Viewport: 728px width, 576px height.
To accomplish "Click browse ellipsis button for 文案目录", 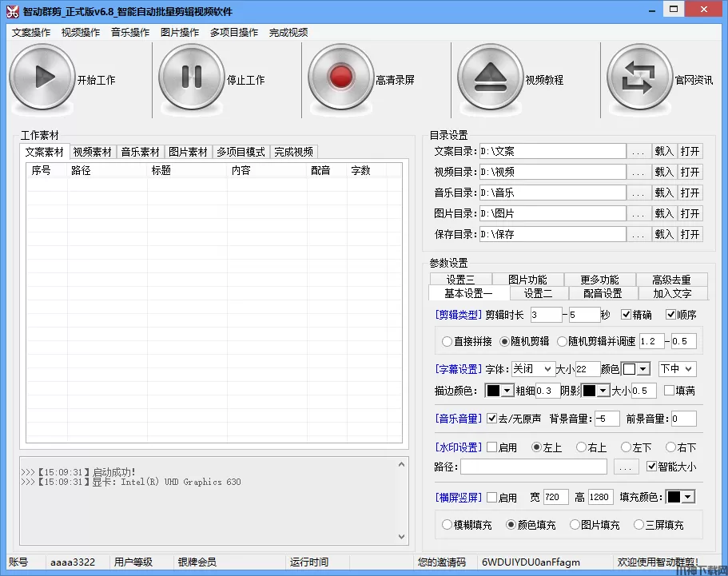I will click(x=638, y=151).
